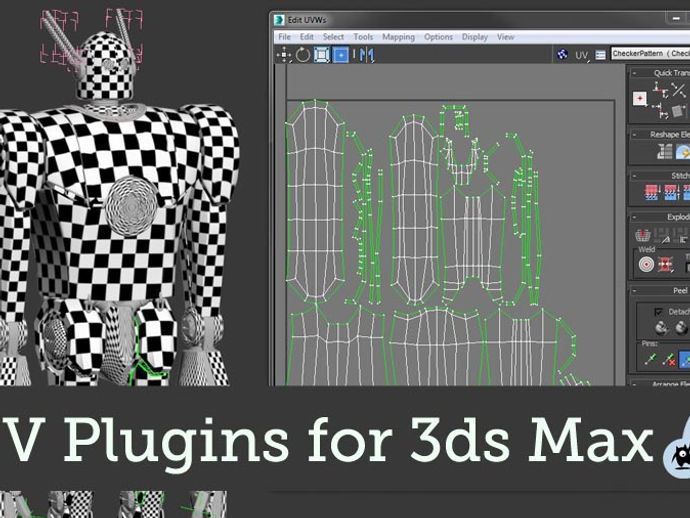690x518 pixels.
Task: Select the Move selected subobject tool
Action: pos(284,55)
